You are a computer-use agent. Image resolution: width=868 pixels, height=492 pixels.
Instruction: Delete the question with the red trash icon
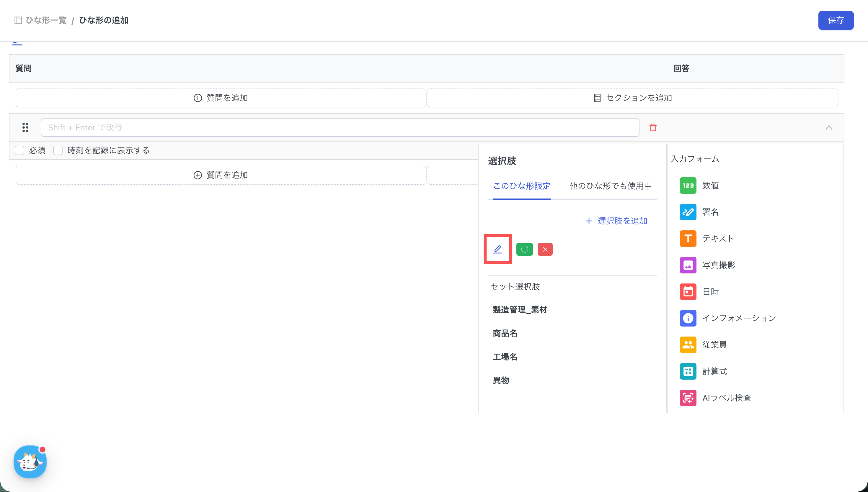[x=653, y=127]
